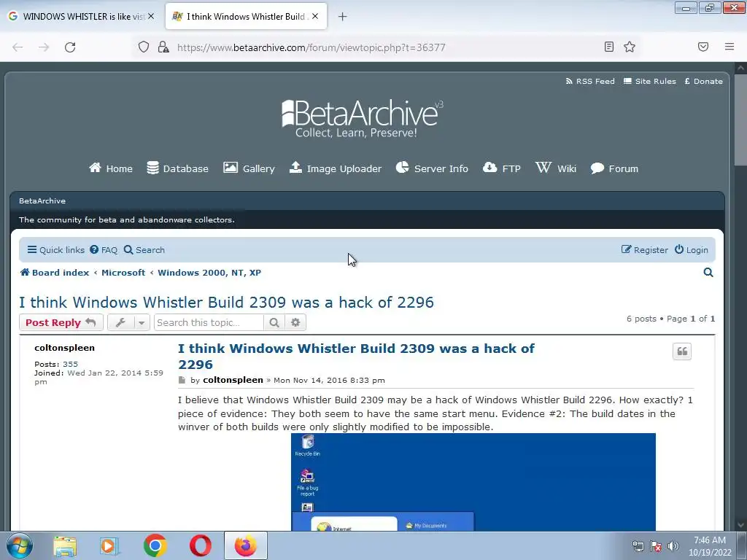This screenshot has width=747, height=560.
Task: Click the padlock site info icon
Action: tap(163, 47)
